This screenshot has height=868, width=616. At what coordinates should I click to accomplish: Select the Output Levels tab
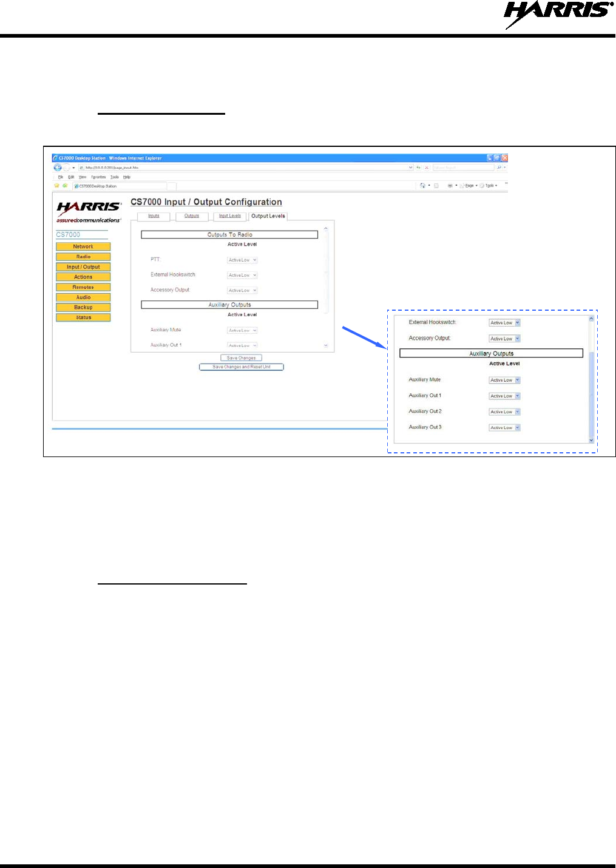point(268,216)
